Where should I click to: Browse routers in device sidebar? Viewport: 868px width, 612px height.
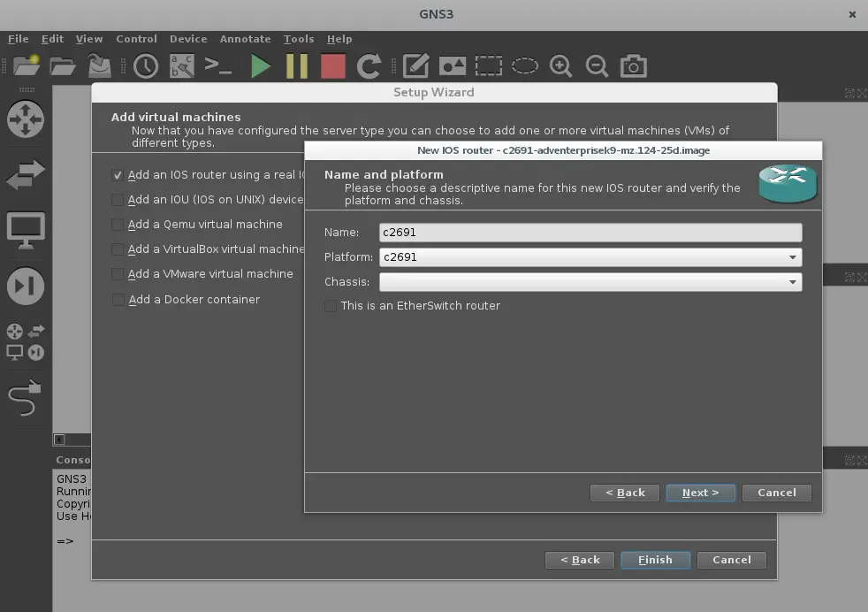pyautogui.click(x=26, y=119)
